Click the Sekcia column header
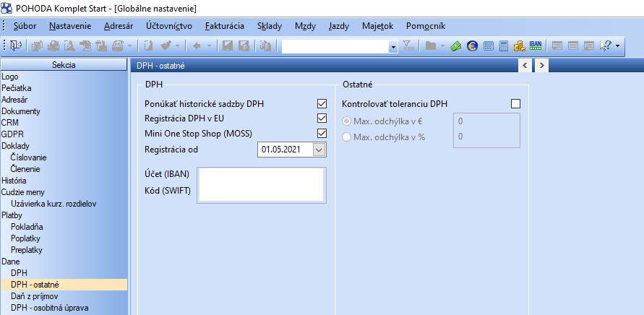 [x=64, y=65]
